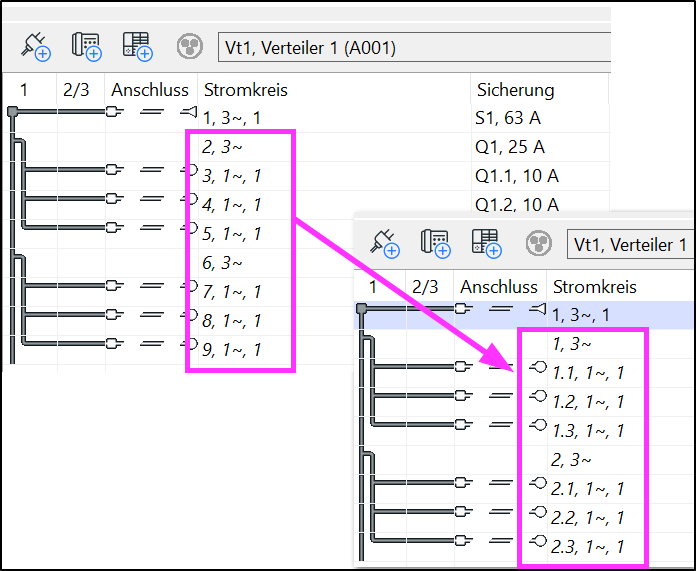This screenshot has width=696, height=571.
Task: Click add-distributor panel icon in front window
Action: coord(486,243)
